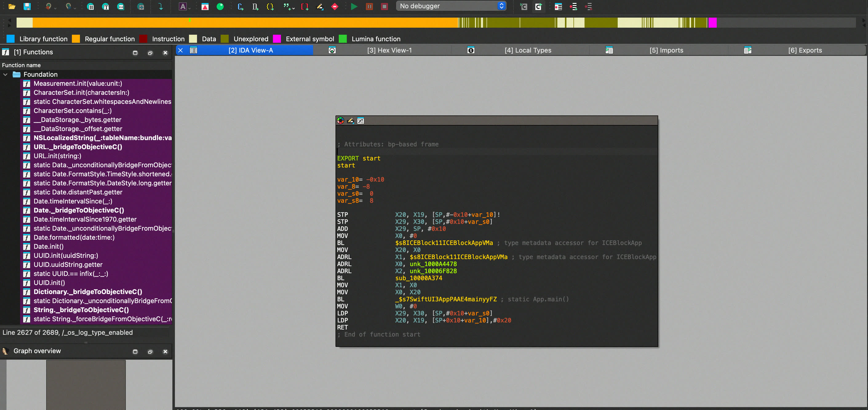This screenshot has height=410, width=868.
Task: Click the blue 'C' make code icon
Action: [240, 6]
